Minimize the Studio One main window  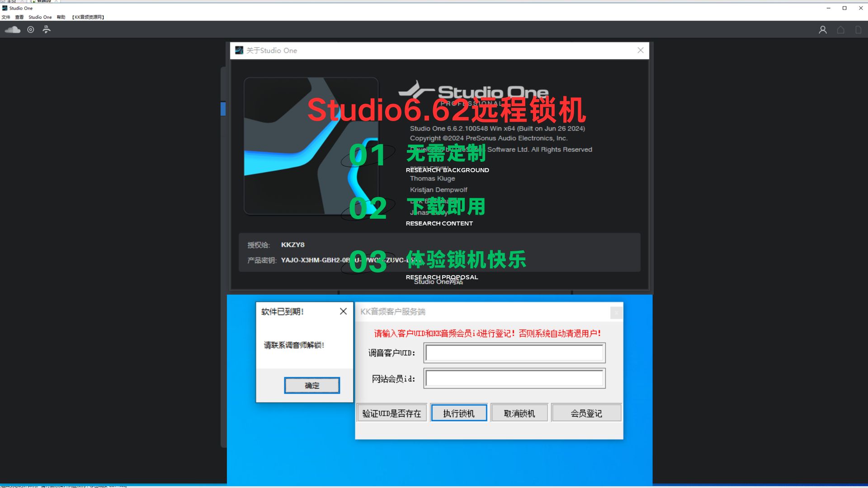point(828,8)
